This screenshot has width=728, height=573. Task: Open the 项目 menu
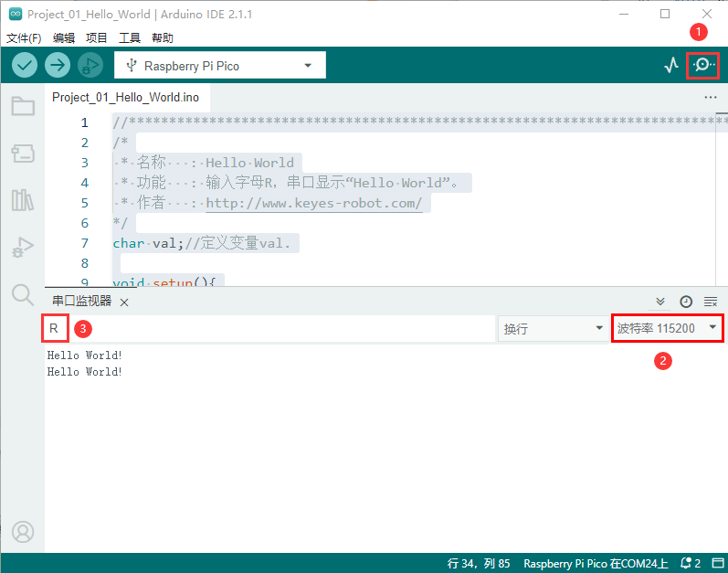coord(97,38)
